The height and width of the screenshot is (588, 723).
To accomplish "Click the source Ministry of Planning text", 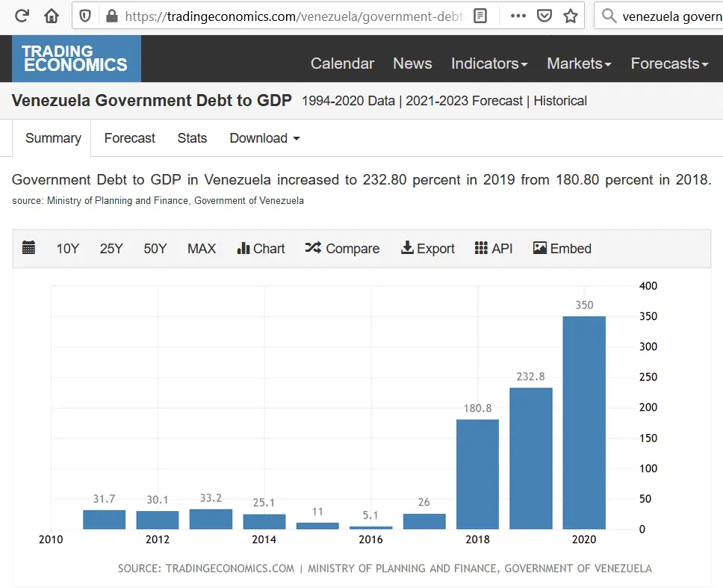I will 158,201.
